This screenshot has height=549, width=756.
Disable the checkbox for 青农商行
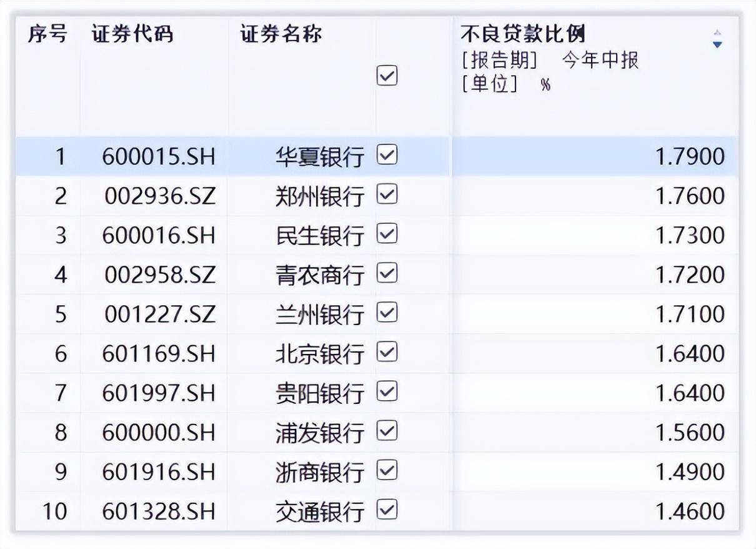pyautogui.click(x=386, y=274)
